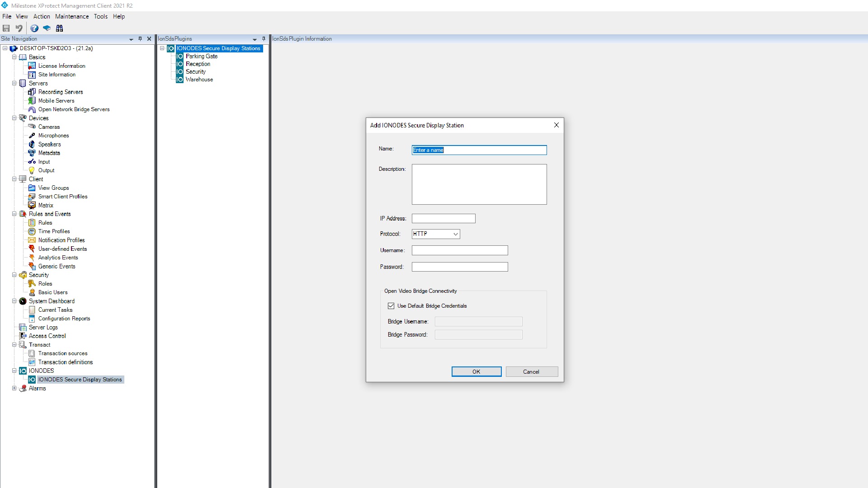Click the Warehouse IO icon

[x=180, y=80]
